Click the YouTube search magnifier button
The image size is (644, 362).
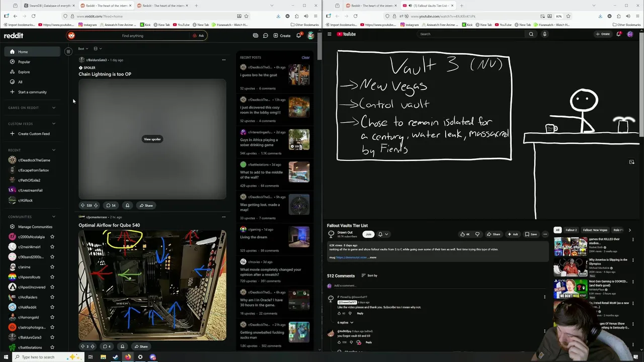tap(531, 34)
